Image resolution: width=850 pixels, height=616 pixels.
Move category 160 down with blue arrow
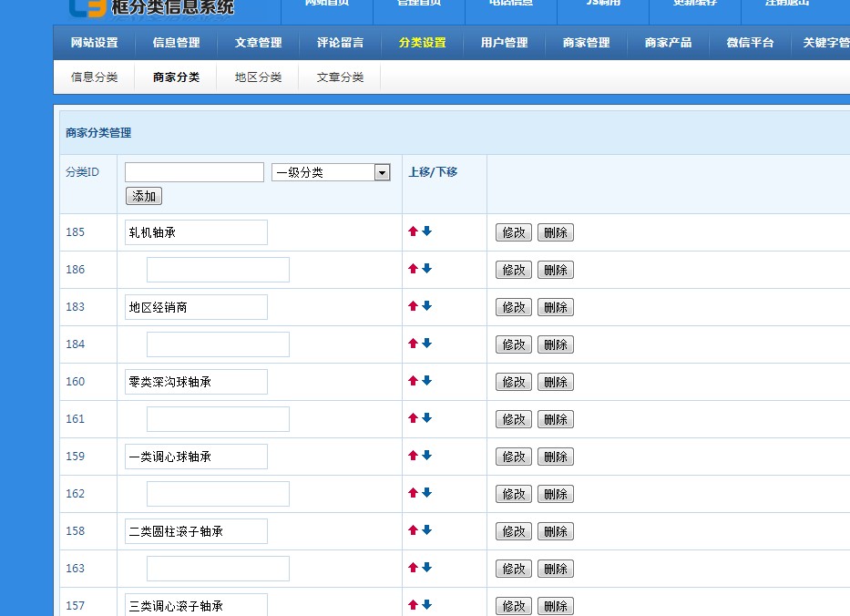point(426,381)
